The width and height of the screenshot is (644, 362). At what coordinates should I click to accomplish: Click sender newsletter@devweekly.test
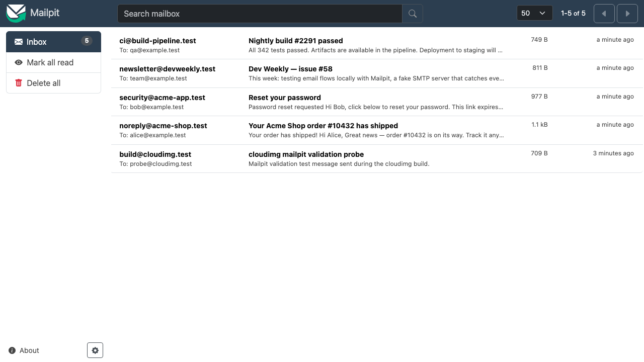(x=167, y=69)
